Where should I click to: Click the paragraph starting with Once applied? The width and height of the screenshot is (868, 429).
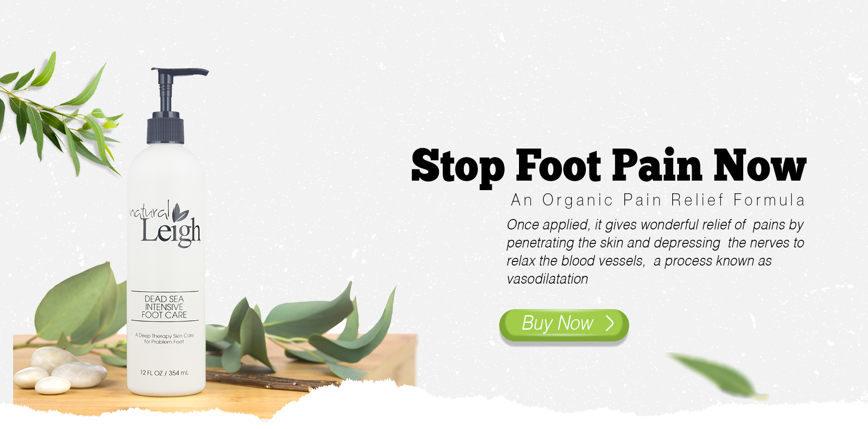click(x=656, y=252)
